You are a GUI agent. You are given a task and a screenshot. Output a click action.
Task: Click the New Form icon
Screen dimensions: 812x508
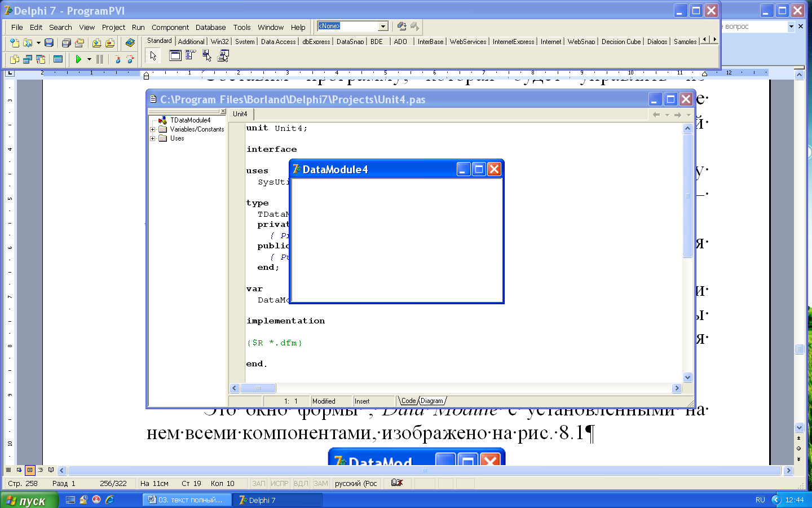click(58, 59)
